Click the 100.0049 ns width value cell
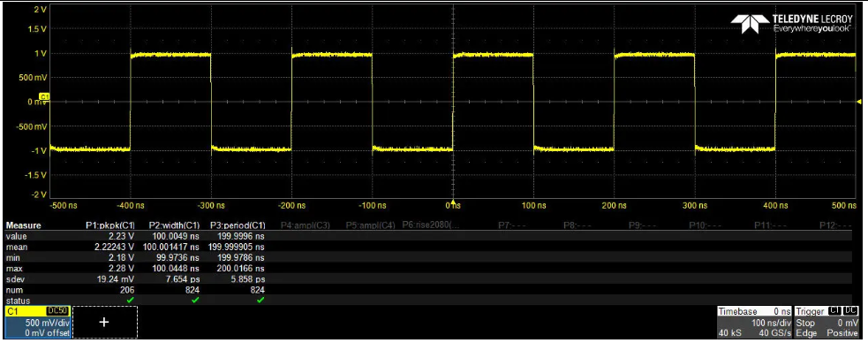This screenshot has width=868, height=343. coord(176,237)
